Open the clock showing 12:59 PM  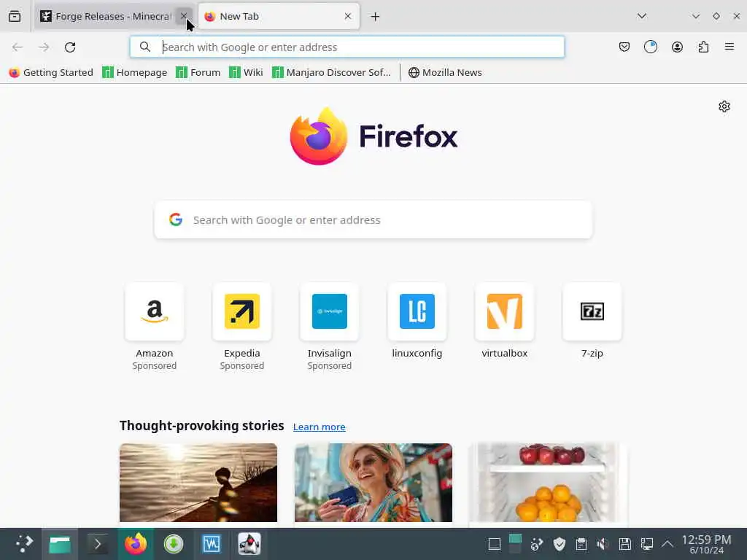tap(706, 544)
